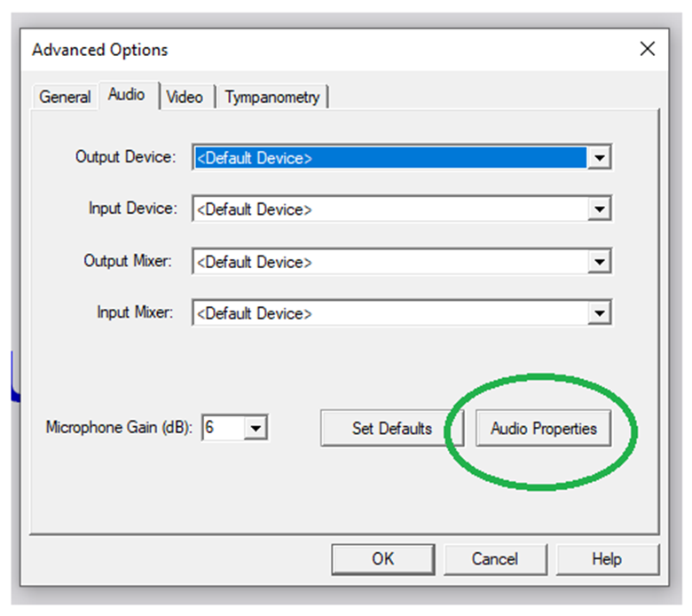Switch to the General tab
This screenshot has height=616, width=692.
pos(65,97)
